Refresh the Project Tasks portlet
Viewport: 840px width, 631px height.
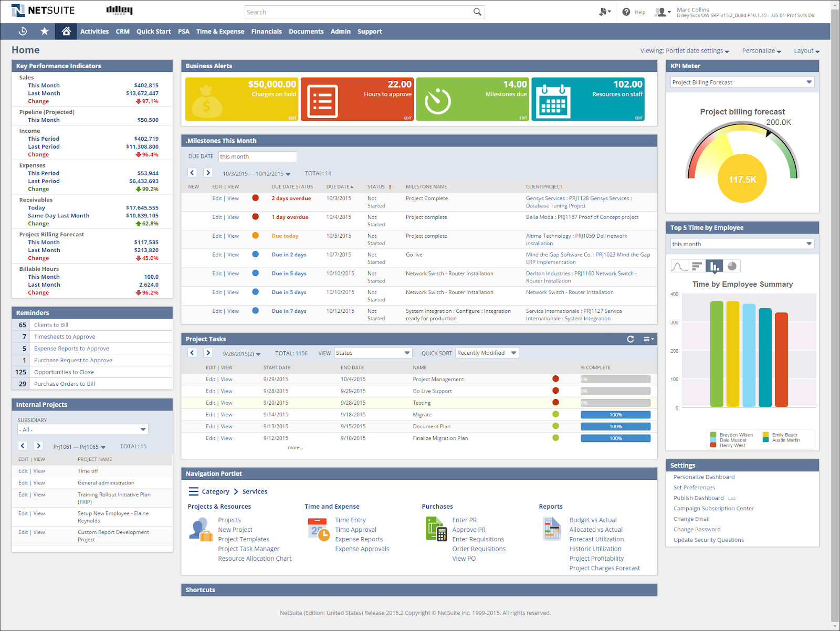(x=630, y=339)
